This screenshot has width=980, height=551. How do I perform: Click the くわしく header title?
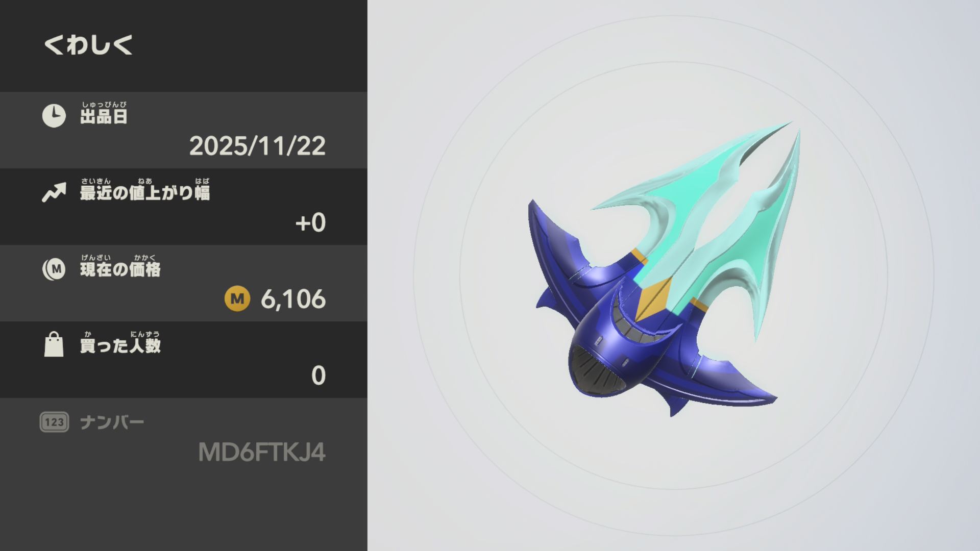(88, 44)
